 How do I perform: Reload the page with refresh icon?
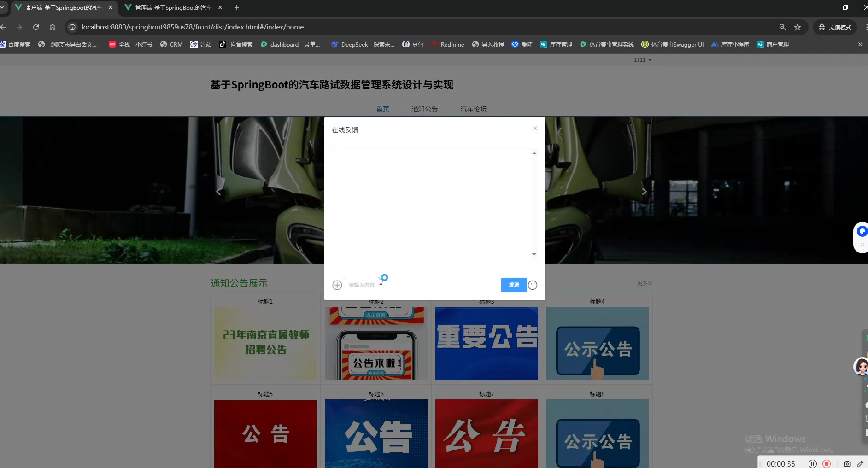(x=36, y=27)
